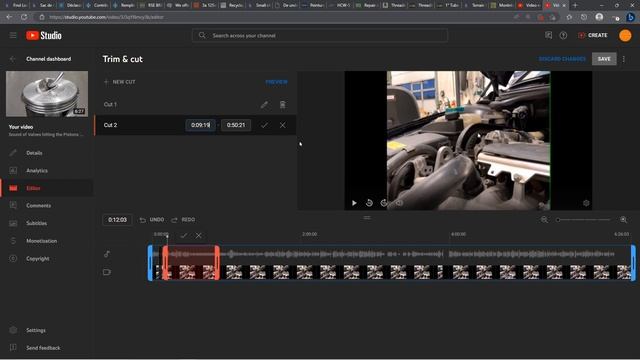Click the audio track music note icon

(107, 254)
